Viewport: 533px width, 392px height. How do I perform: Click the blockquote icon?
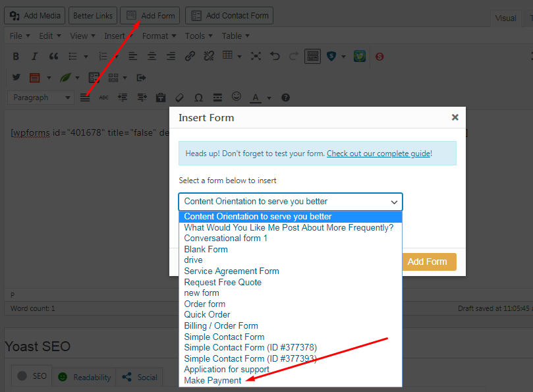pos(53,57)
